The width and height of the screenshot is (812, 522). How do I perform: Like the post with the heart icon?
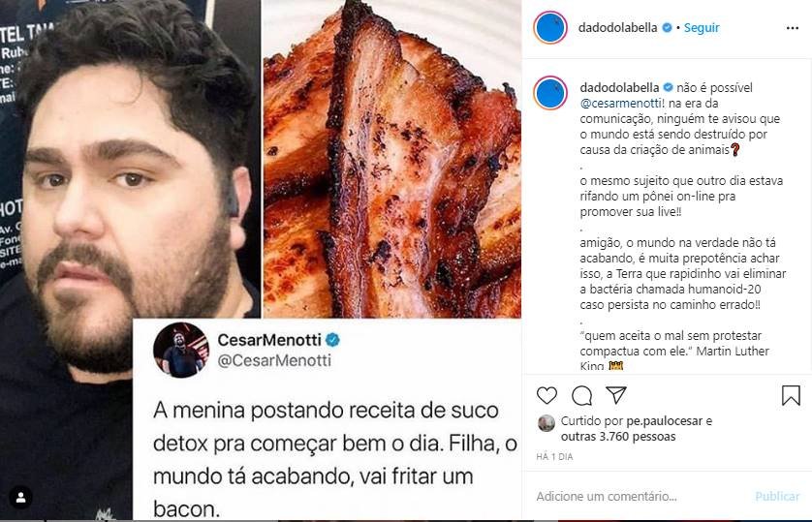[547, 396]
